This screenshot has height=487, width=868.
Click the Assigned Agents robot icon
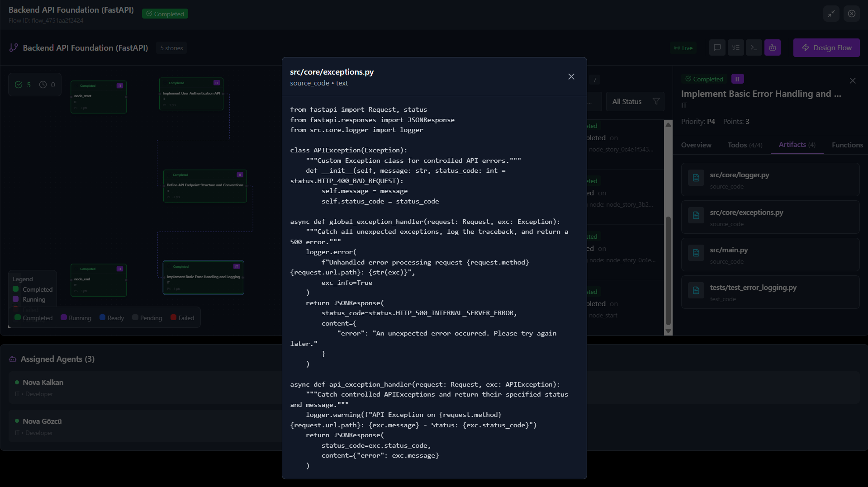(x=13, y=359)
